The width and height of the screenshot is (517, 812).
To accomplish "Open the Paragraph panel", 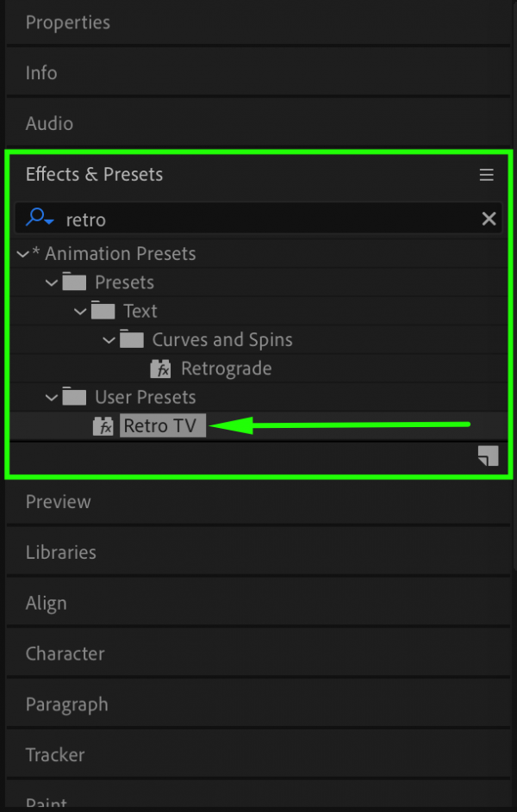I will 66,704.
